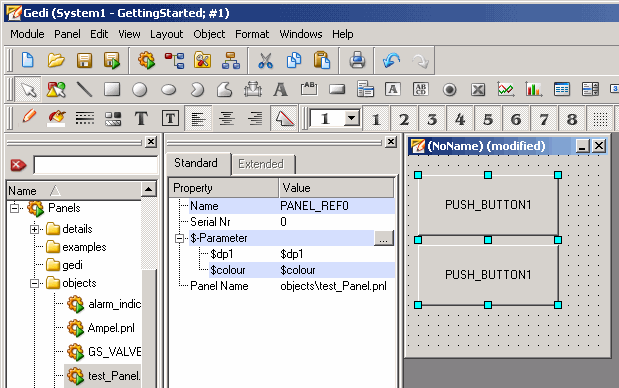
Task: Select the check box object tool
Action: [478, 90]
